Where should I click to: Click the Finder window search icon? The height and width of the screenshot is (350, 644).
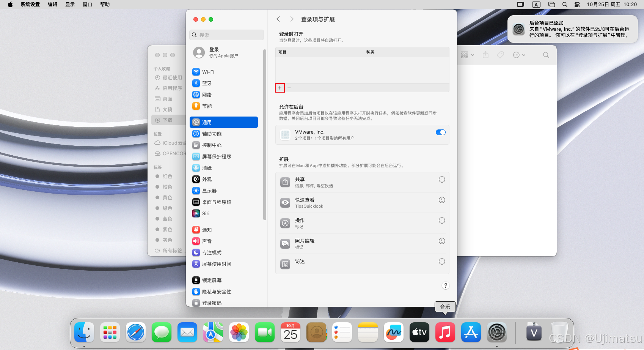546,55
